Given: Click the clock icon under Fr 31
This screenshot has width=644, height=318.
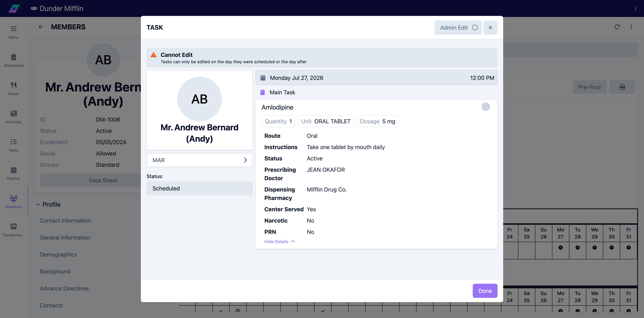Looking at the screenshot, I should click(628, 247).
